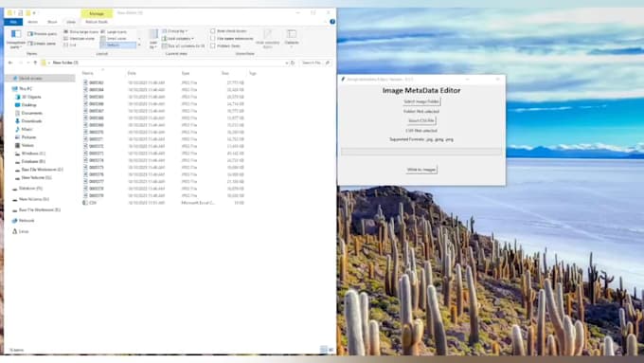Switch to large thumbnails view in status bar
This screenshot has width=644, height=363.
(331, 350)
